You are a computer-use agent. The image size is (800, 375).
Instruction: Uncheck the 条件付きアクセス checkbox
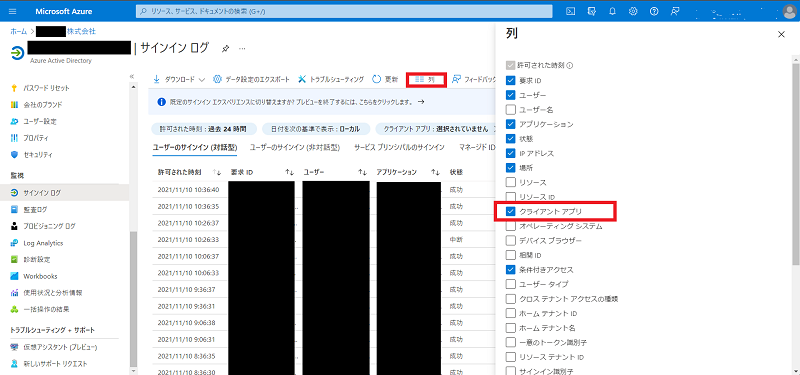tap(511, 269)
